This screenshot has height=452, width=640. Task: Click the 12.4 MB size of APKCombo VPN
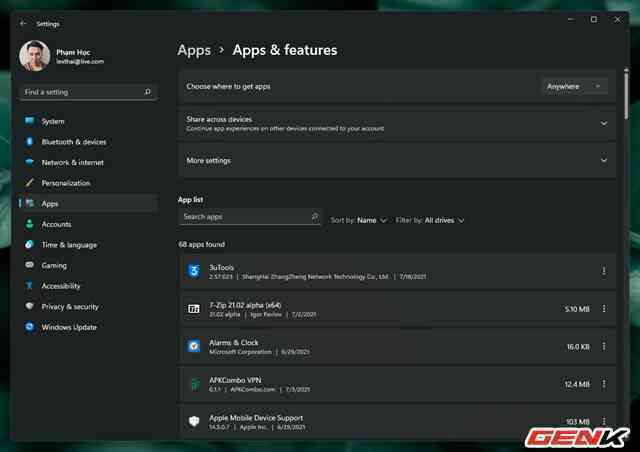(x=577, y=384)
